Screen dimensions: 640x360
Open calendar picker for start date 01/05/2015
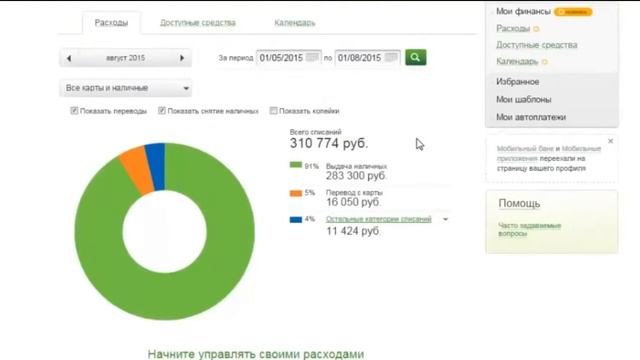tap(312, 58)
